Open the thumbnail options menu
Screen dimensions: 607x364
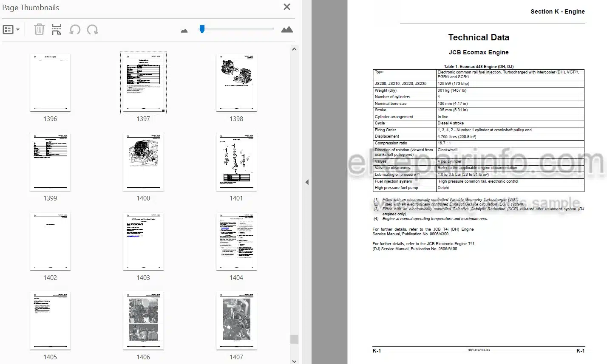click(11, 30)
